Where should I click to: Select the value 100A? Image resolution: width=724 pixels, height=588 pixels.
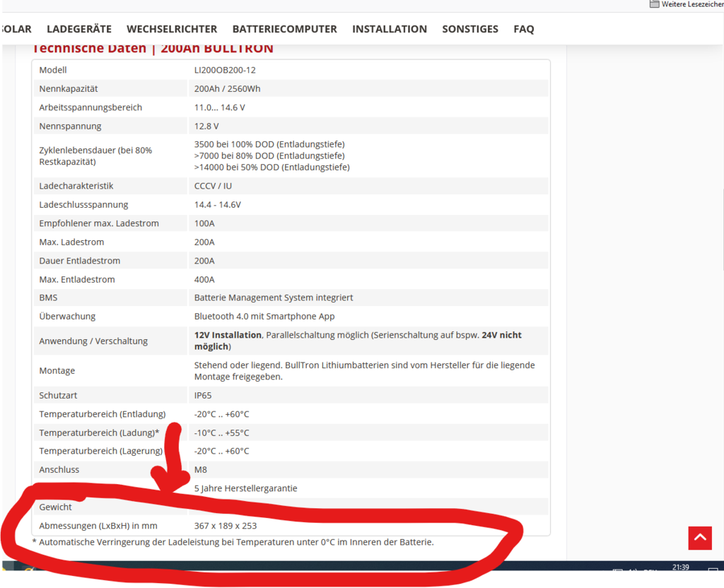204,223
